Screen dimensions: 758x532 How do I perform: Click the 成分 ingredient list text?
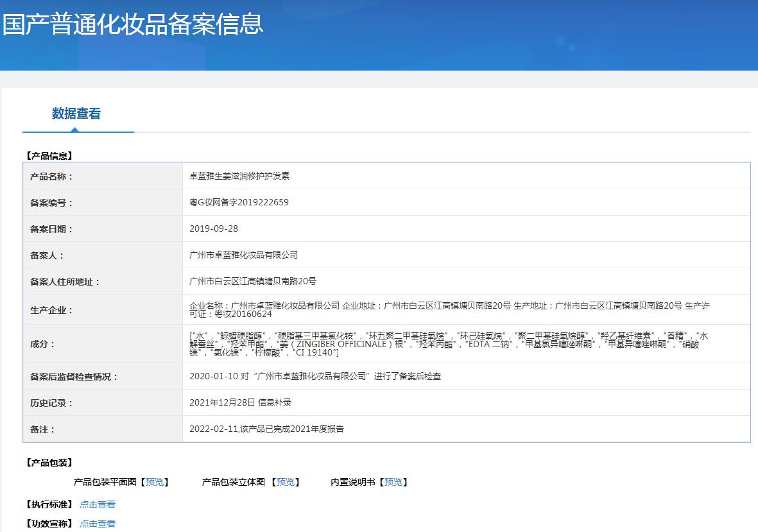click(x=448, y=344)
